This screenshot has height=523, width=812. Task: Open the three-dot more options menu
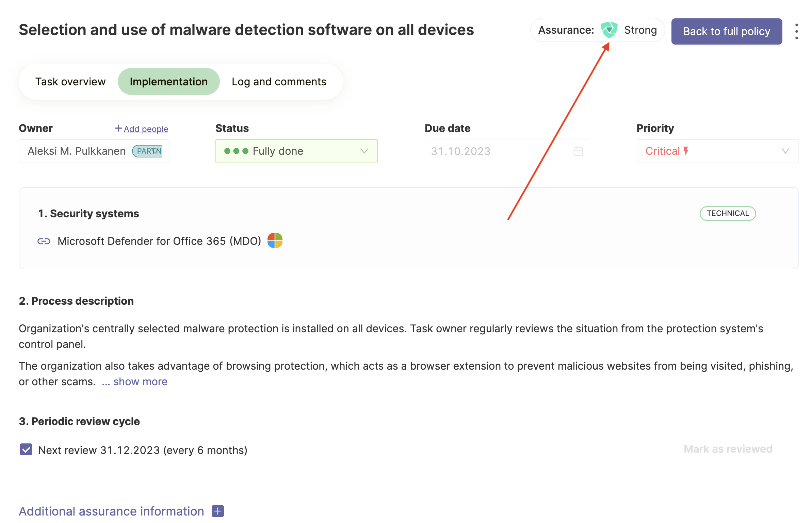pos(796,31)
